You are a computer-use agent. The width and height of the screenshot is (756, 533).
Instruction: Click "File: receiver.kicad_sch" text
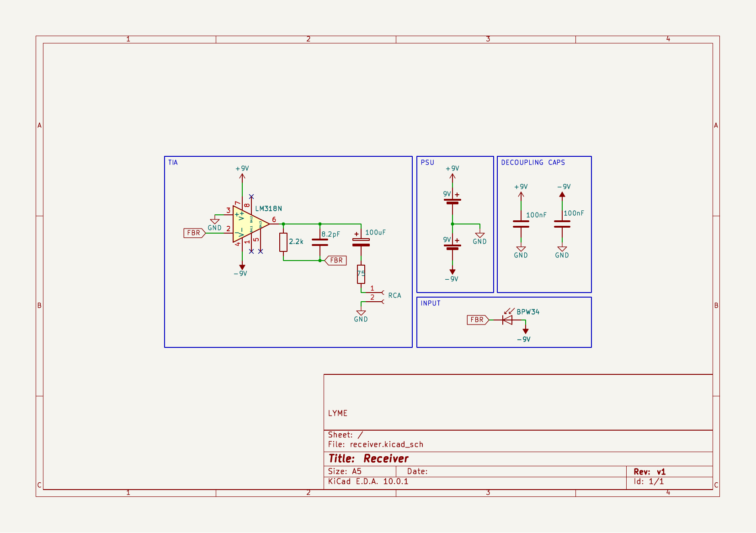tap(376, 445)
